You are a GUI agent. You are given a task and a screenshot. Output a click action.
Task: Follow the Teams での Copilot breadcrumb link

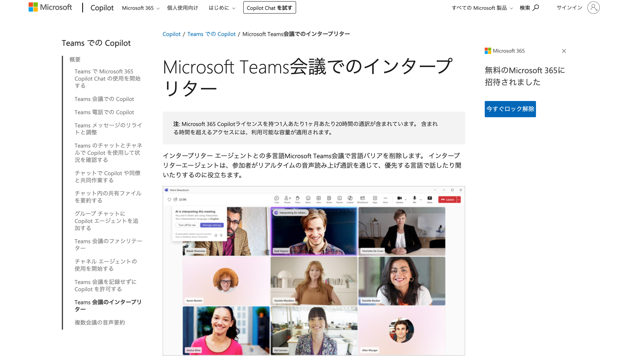[x=211, y=34]
